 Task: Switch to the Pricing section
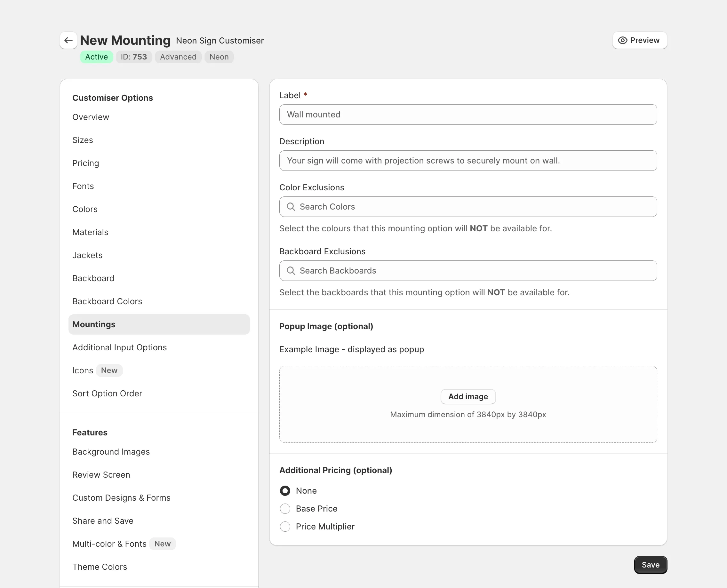pyautogui.click(x=85, y=163)
